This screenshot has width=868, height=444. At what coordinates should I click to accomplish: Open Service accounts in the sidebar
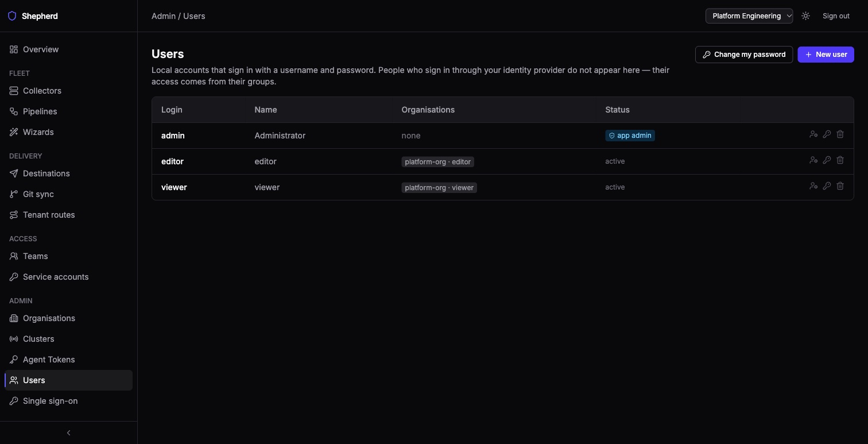point(68,277)
